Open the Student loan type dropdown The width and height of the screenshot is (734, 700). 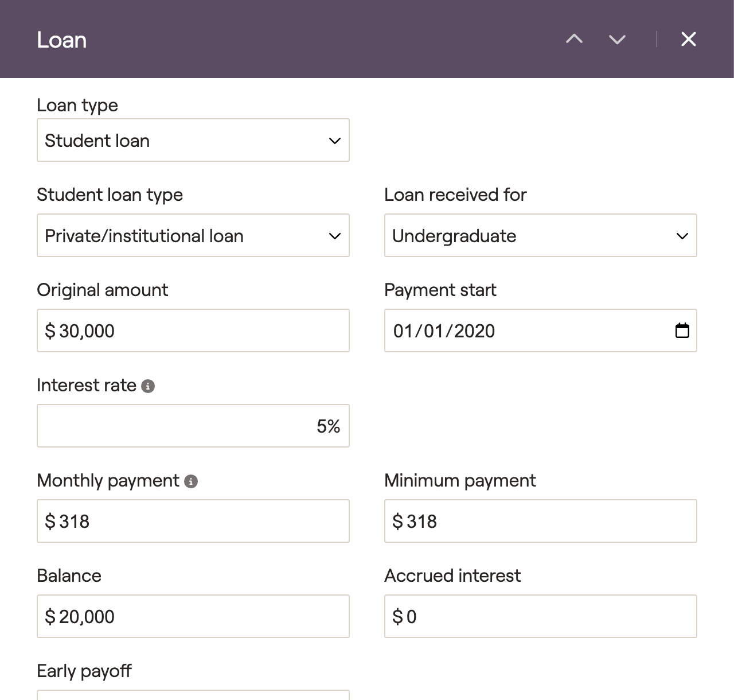click(193, 235)
